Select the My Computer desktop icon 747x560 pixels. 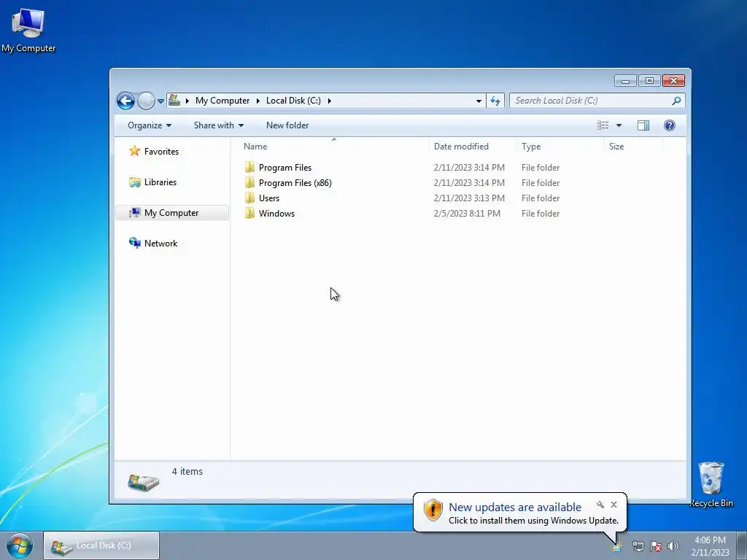[x=28, y=31]
